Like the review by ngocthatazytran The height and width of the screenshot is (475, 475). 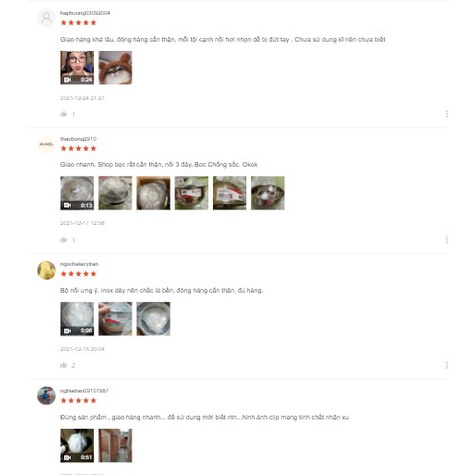pos(64,365)
